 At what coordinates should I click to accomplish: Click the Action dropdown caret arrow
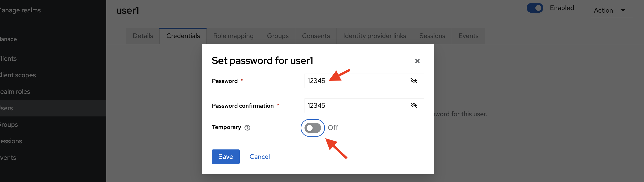pos(623,11)
